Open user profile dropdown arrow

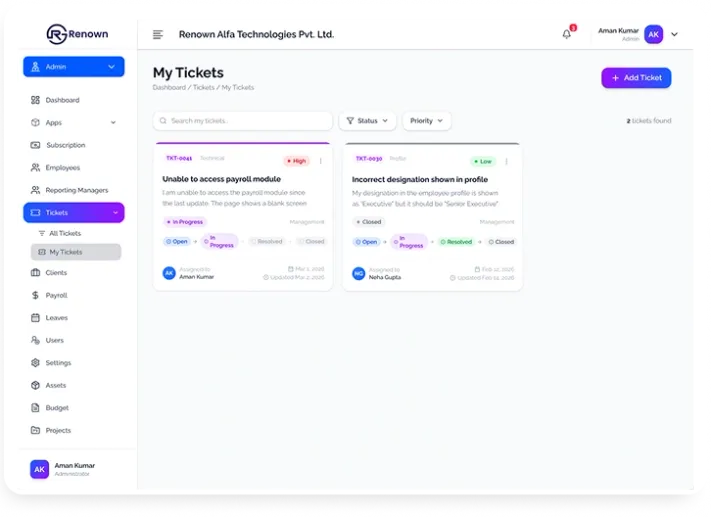click(675, 34)
